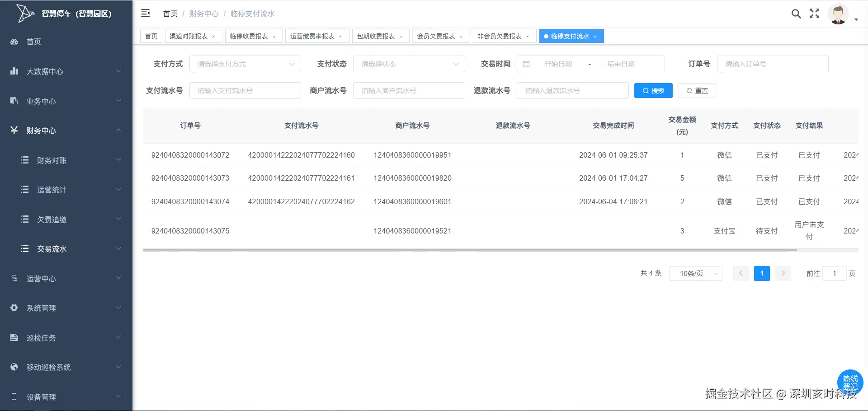This screenshot has height=411, width=868.
Task: Close the 包期收费报表 tab
Action: tap(401, 37)
